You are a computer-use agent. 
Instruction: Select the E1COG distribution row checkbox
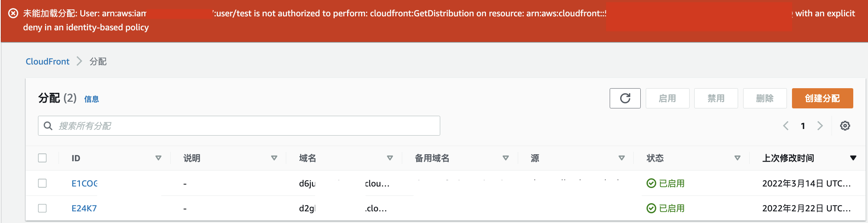tap(42, 183)
